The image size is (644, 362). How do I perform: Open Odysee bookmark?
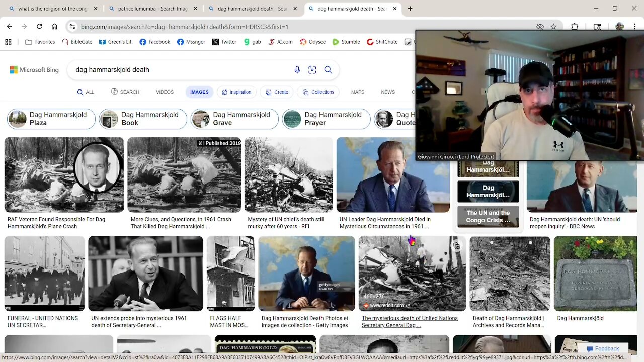(x=313, y=42)
